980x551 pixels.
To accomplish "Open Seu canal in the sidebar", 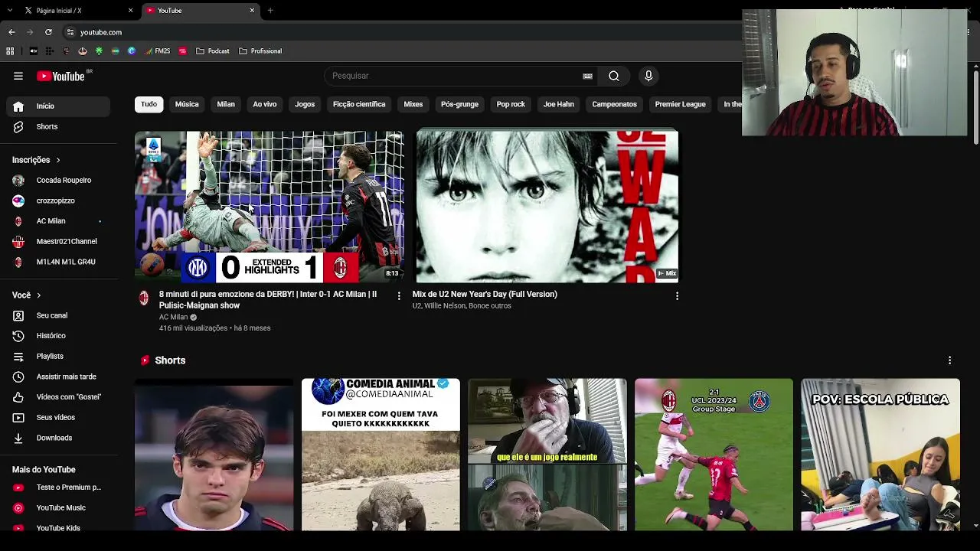I will 58,315.
